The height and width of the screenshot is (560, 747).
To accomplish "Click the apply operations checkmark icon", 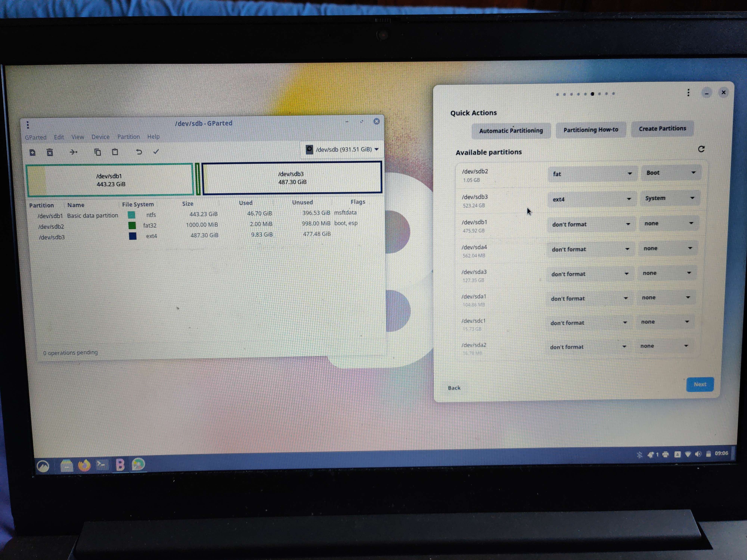I will 156,152.
